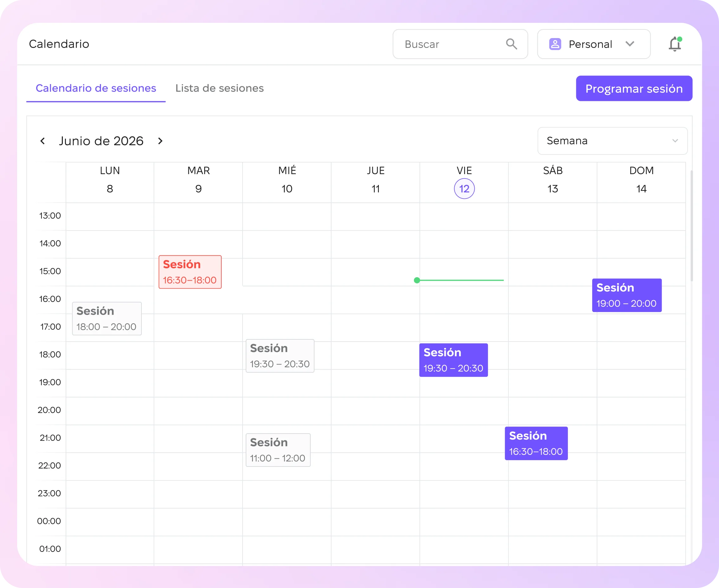Switch to Lista de sesiones tab

pyautogui.click(x=219, y=88)
